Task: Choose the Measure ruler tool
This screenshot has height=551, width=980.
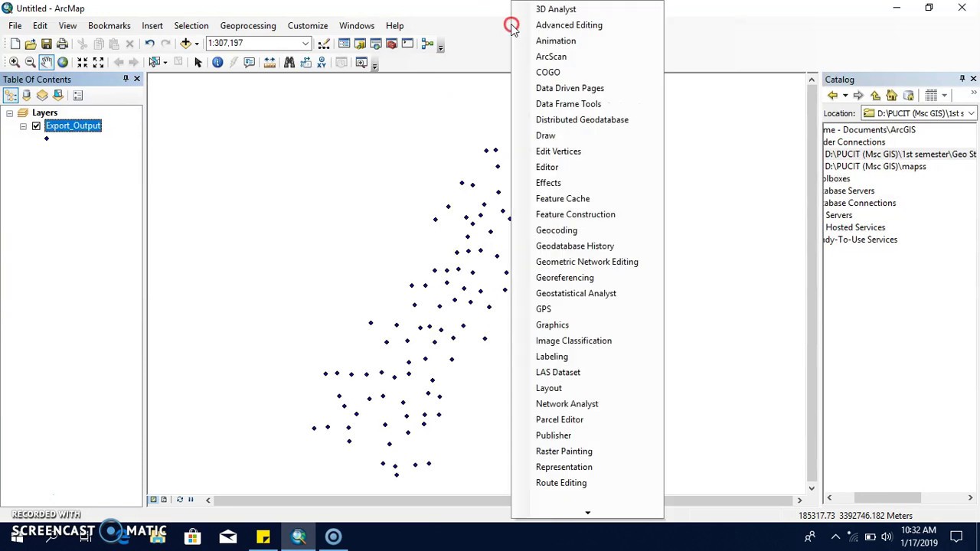Action: [269, 62]
